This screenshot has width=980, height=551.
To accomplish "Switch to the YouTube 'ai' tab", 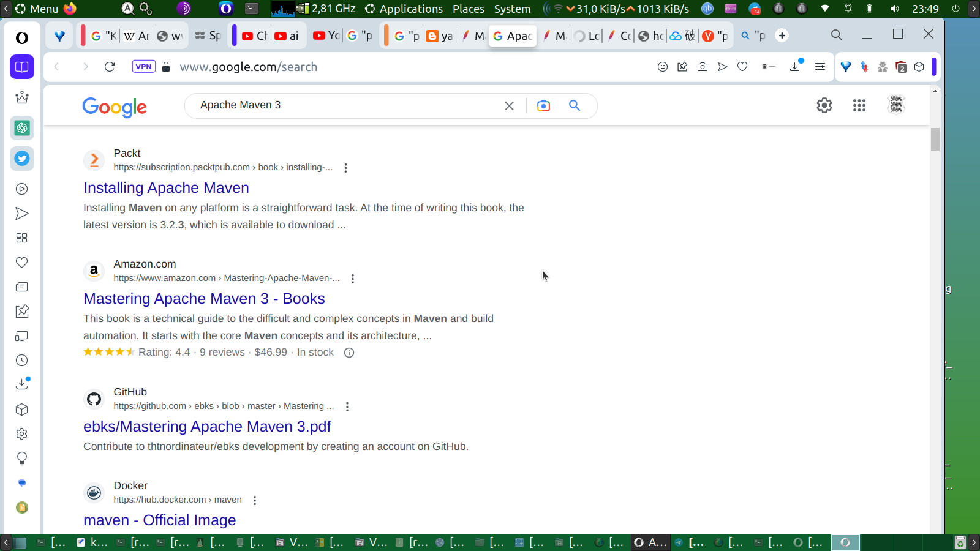I will click(287, 36).
